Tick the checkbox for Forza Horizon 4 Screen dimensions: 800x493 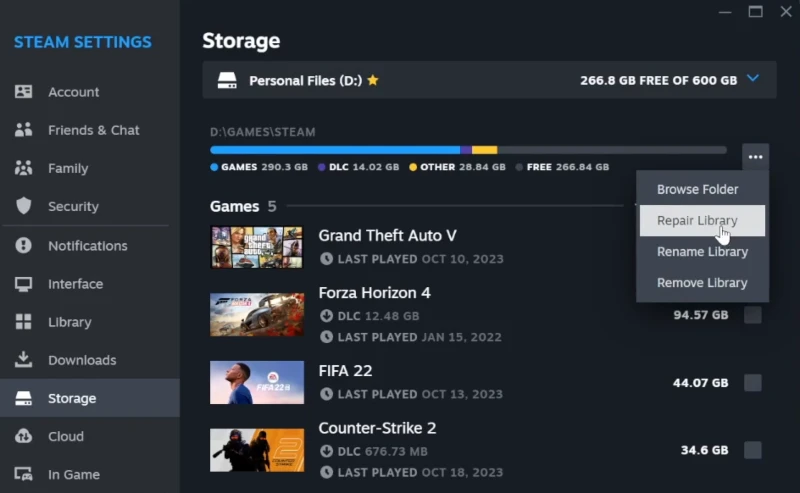(753, 315)
